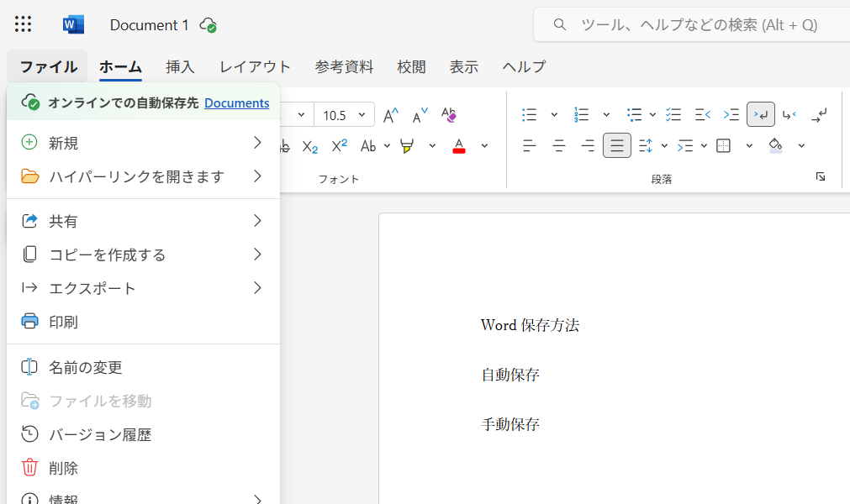Expand the change case dropdown arrow
Viewport: 850px width, 504px height.
tap(387, 146)
